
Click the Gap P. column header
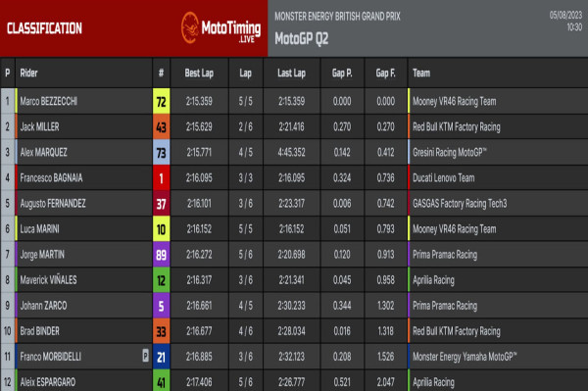(342, 73)
